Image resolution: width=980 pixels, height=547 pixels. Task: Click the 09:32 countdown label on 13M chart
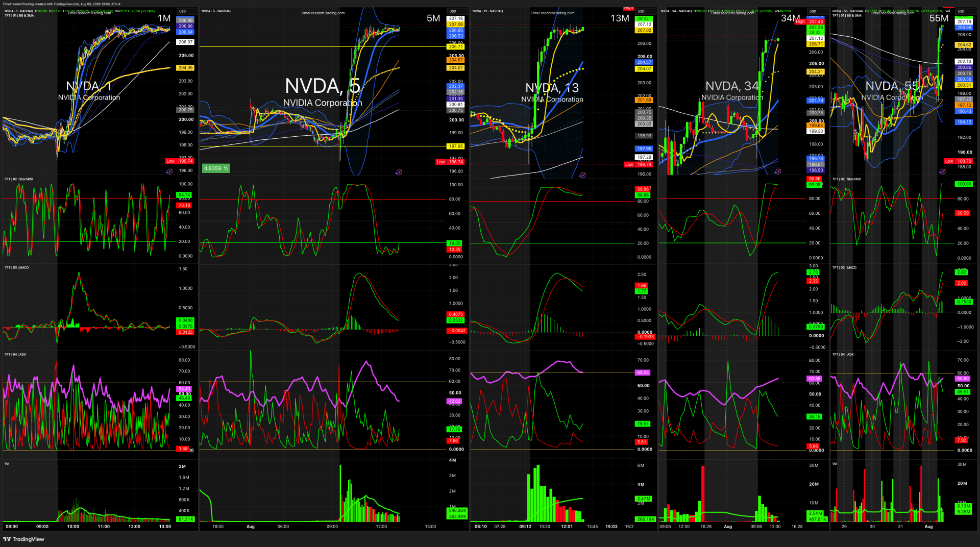[644, 19]
